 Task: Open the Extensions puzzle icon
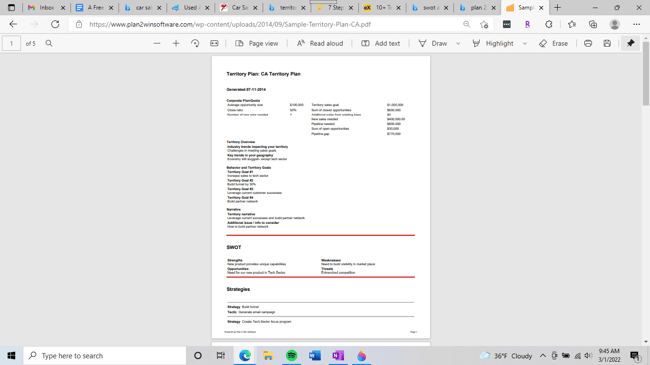coord(549,24)
